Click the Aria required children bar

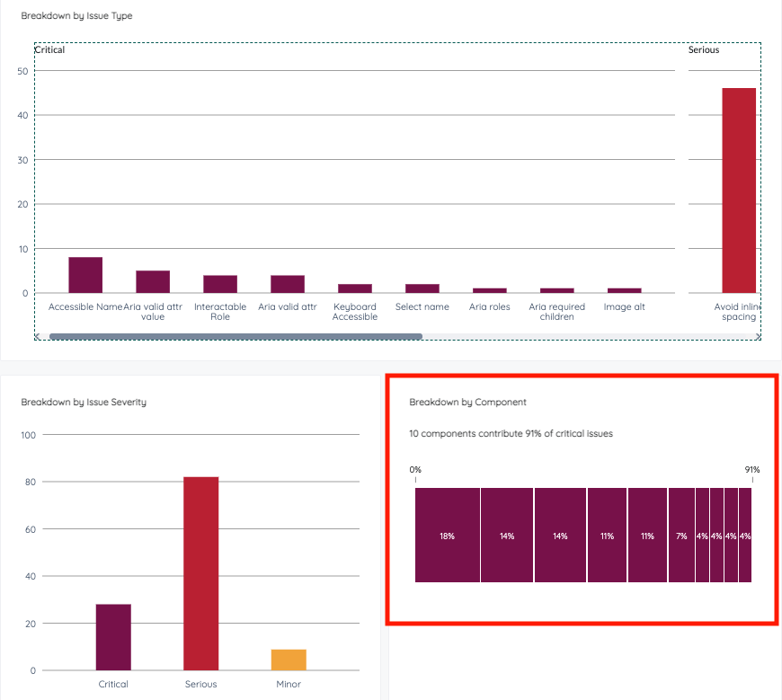pos(556,290)
